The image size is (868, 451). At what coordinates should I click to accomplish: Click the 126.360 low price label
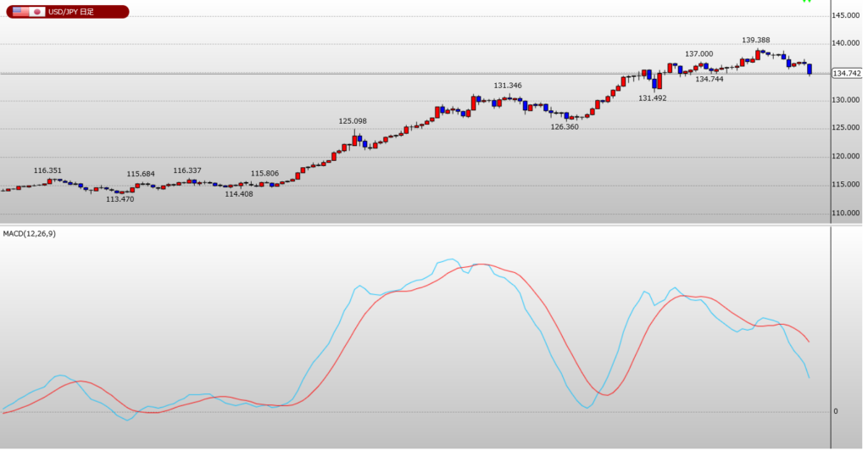point(565,127)
